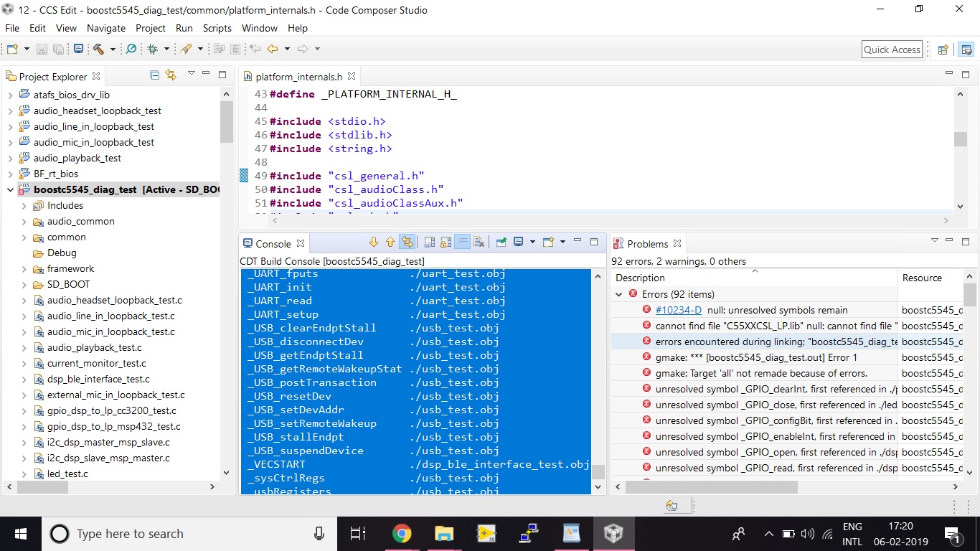Select the SD_BOOT folder
The image size is (980, 551).
(x=68, y=284)
